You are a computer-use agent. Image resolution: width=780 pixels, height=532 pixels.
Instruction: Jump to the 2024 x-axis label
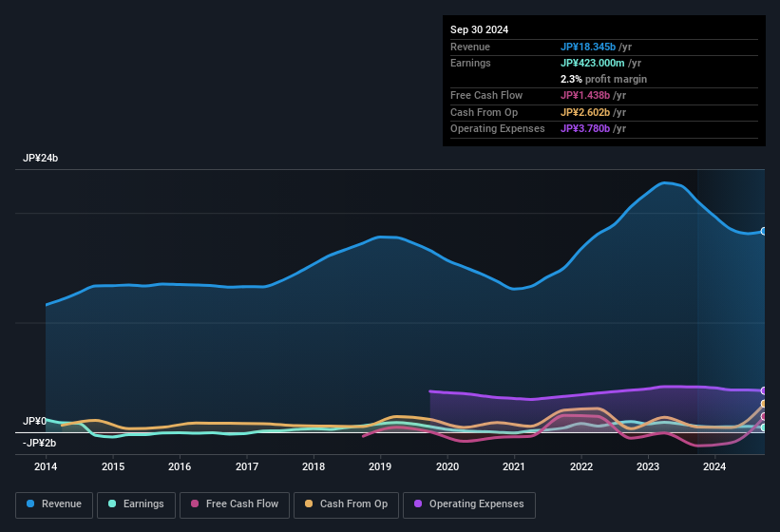(714, 466)
